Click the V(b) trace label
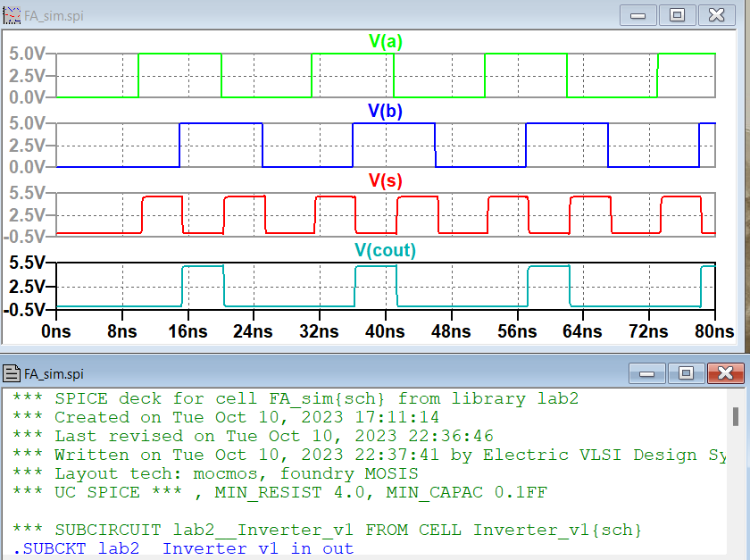This screenshot has height=560, width=750. (385, 111)
